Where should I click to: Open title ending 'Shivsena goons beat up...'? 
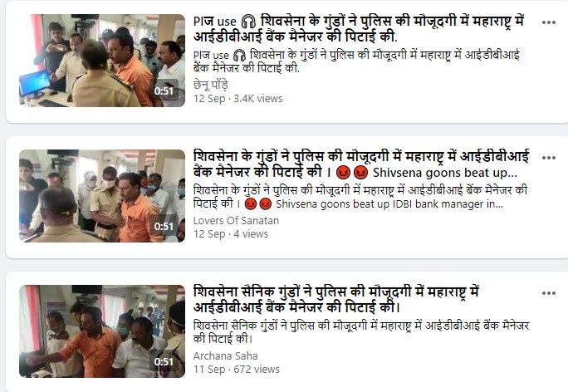point(361,164)
